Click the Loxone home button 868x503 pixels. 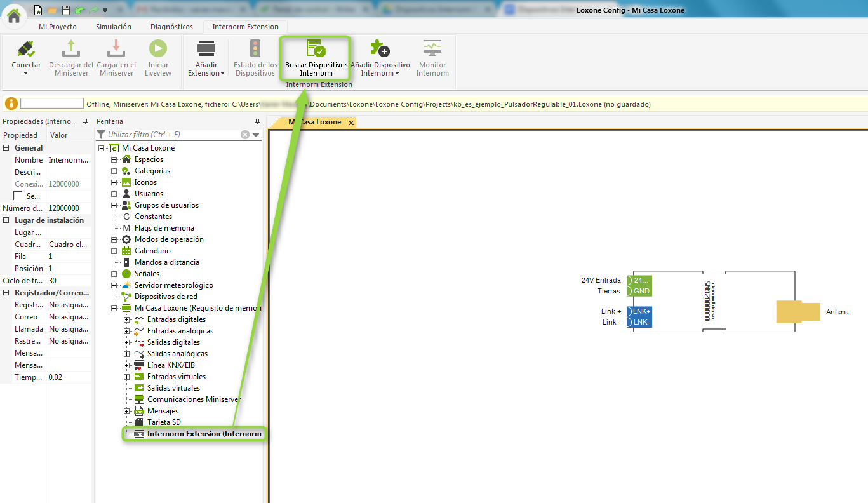point(13,15)
